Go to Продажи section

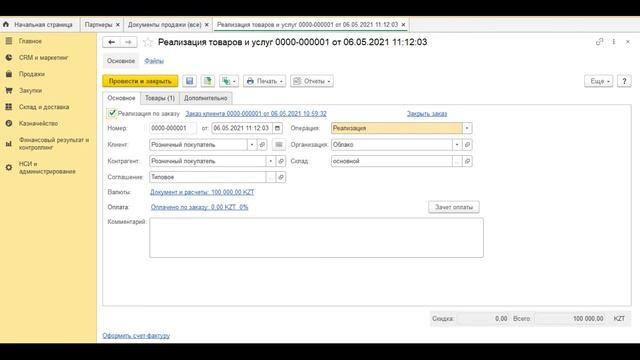tap(31, 74)
